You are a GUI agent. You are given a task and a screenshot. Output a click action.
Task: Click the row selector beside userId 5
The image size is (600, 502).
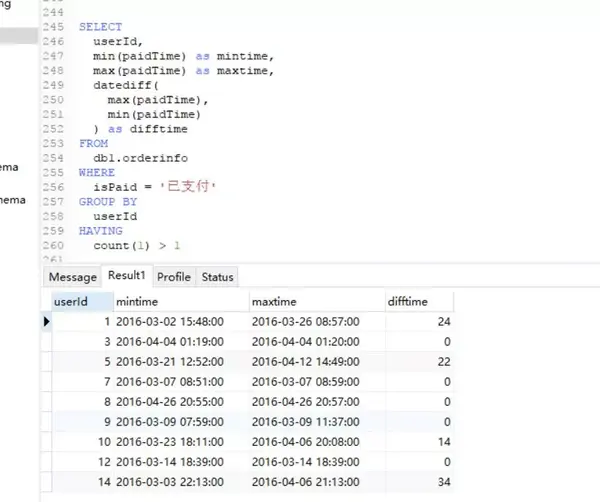(x=46, y=362)
